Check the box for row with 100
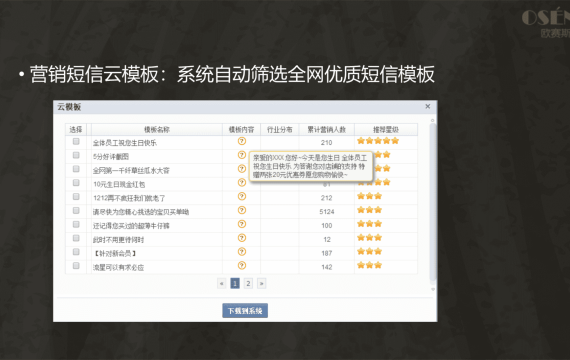Viewport: 570px width, 360px height. click(x=76, y=224)
